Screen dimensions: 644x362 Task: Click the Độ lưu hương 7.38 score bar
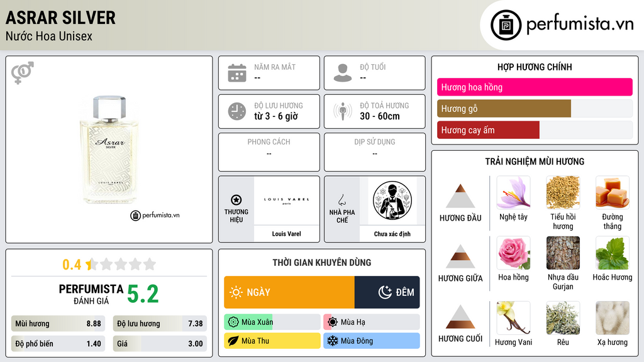point(160,324)
